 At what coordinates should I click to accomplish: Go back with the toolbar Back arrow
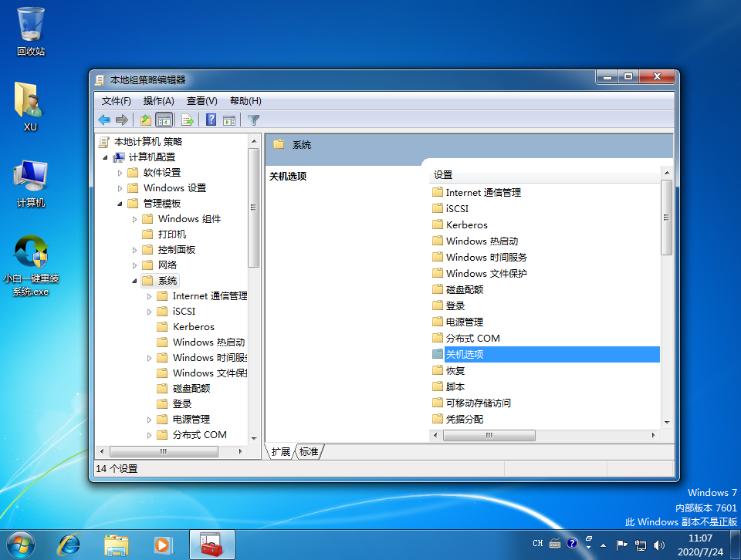click(104, 120)
